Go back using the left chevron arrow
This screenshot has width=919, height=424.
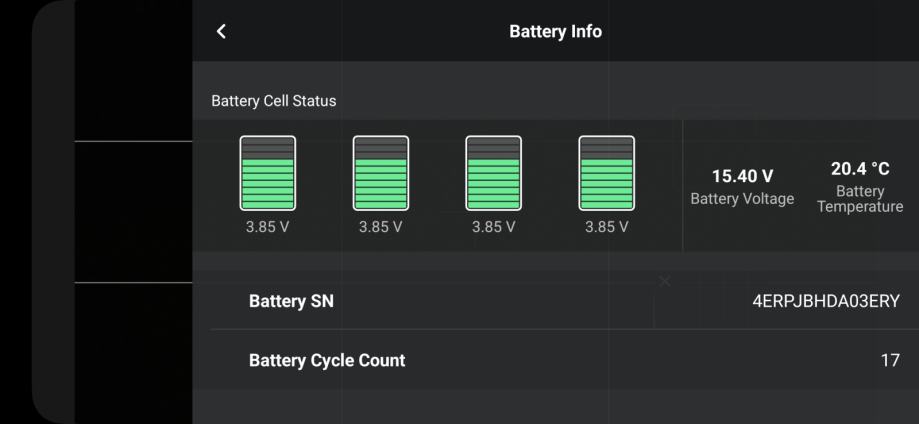[x=221, y=31]
